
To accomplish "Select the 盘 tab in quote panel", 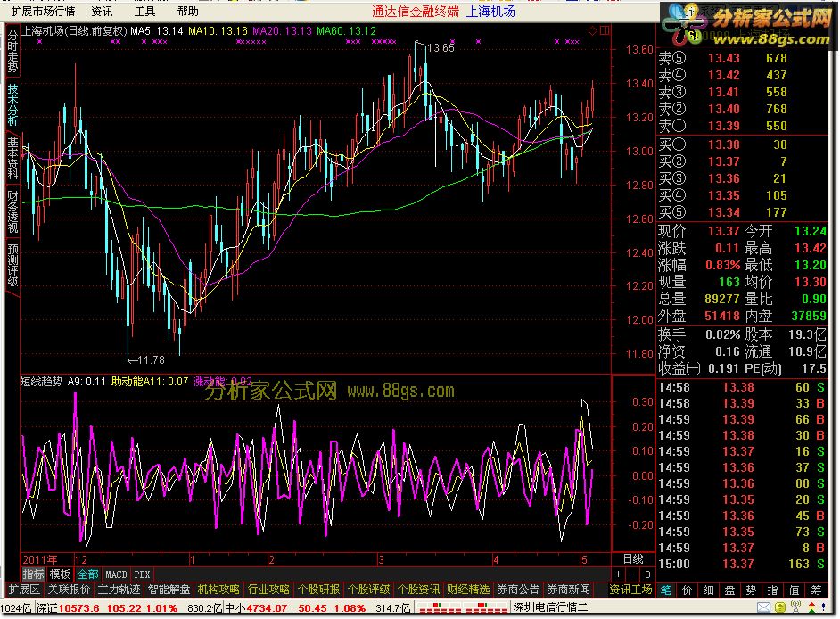I will pos(729,590).
